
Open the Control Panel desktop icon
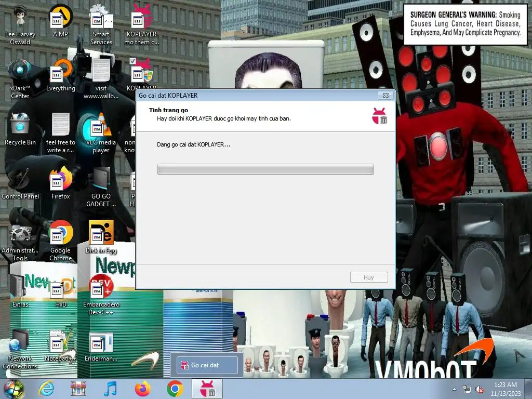(20, 184)
